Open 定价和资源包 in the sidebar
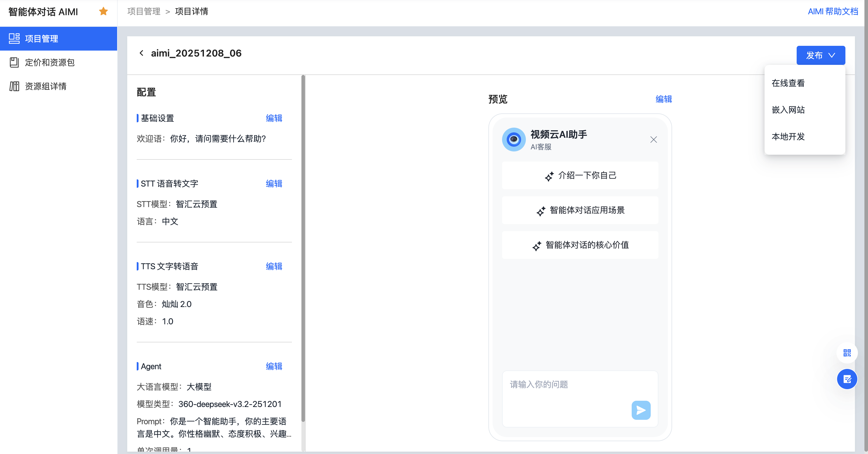Viewport: 868px width, 454px height. point(50,62)
